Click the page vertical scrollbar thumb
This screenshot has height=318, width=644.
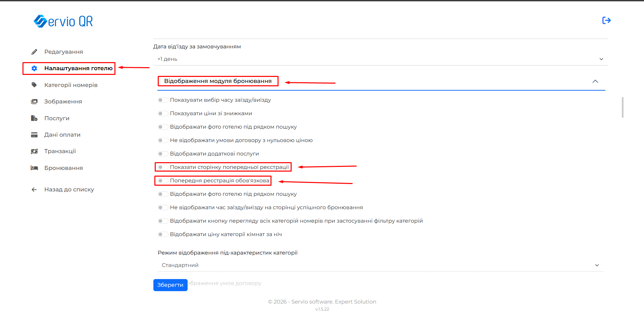623,107
